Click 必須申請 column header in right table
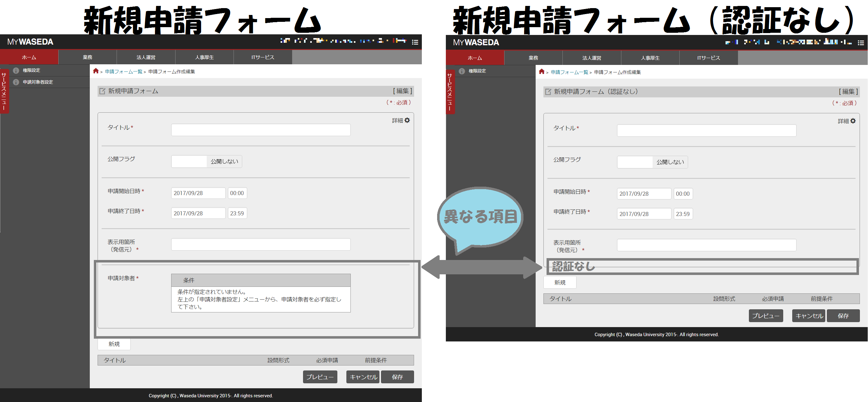The width and height of the screenshot is (868, 402). click(x=773, y=299)
